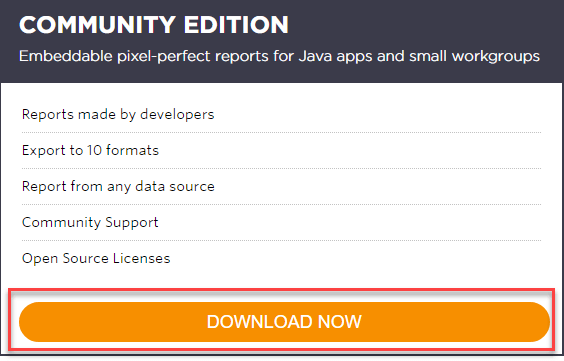This screenshot has height=361, width=564.
Task: Click the 'Reports made by developers' item
Action: (x=118, y=115)
